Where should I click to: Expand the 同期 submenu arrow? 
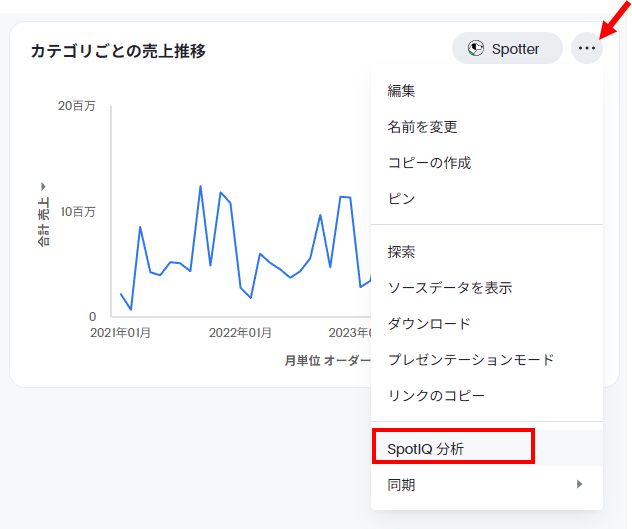[x=579, y=485]
